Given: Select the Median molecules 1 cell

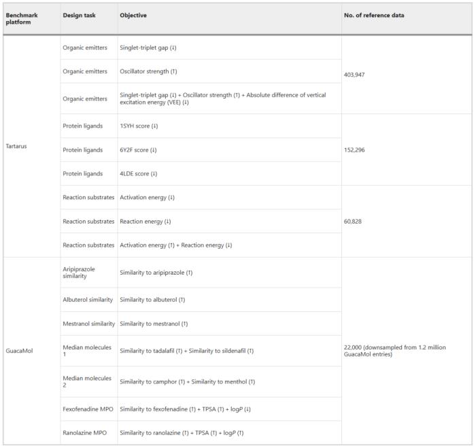Looking at the screenshot, I should (87, 351).
